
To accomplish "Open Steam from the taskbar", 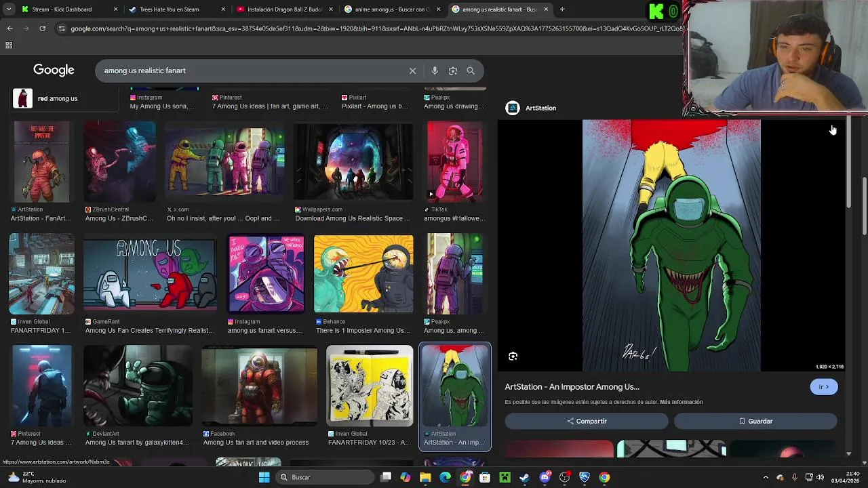I will tap(524, 477).
